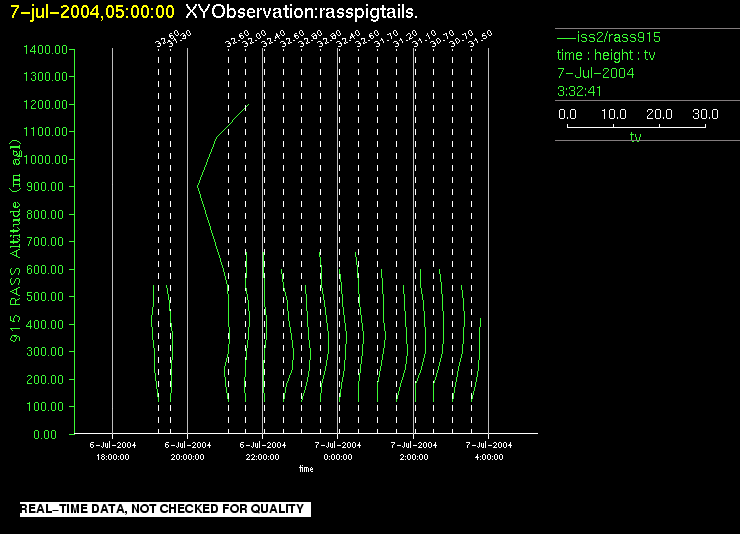Click the 300.00 altitude axis label

click(x=45, y=351)
